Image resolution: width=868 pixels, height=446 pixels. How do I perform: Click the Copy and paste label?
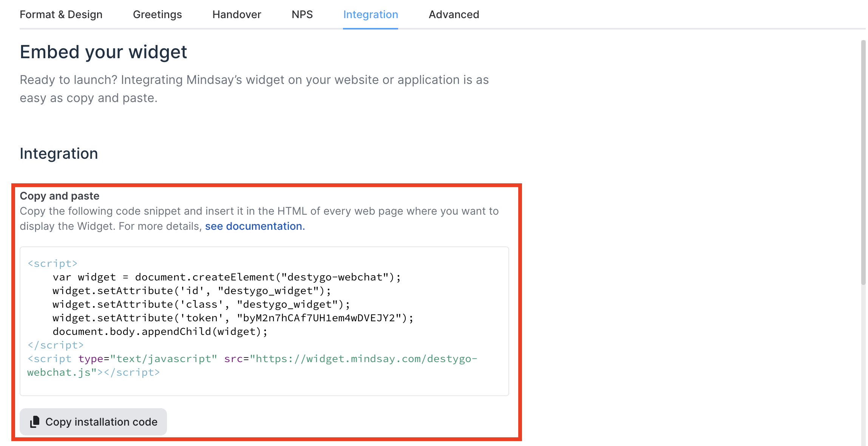tap(59, 196)
